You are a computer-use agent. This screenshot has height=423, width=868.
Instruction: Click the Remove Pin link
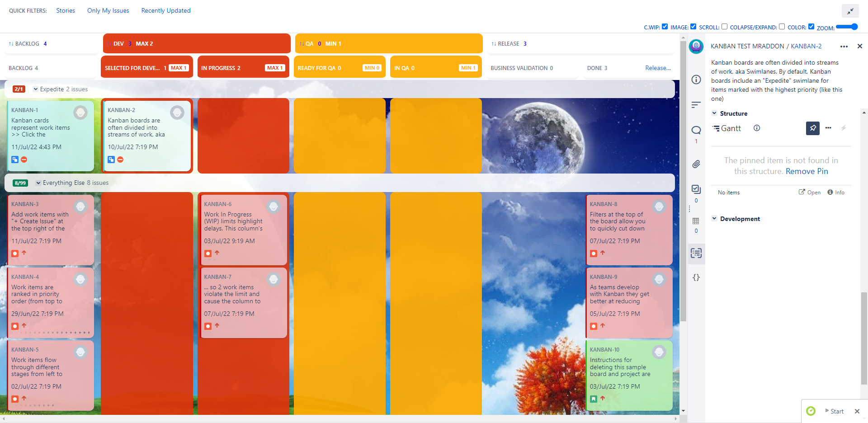pos(807,171)
